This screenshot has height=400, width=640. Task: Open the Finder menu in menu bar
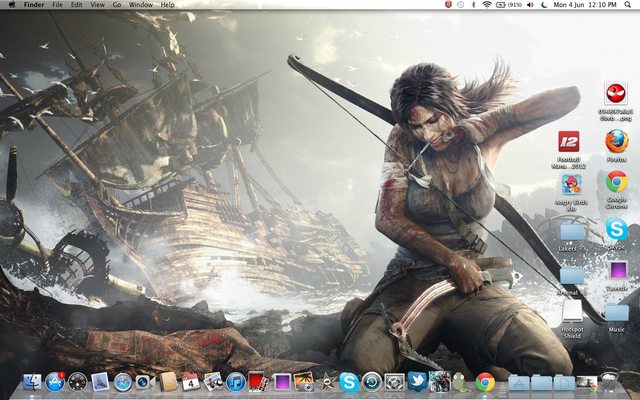click(x=34, y=4)
